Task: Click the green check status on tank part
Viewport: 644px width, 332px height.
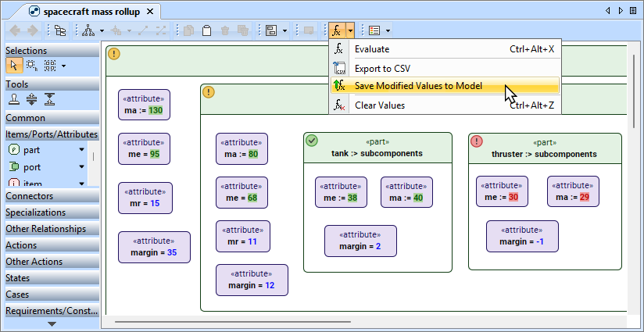Action: (x=312, y=141)
